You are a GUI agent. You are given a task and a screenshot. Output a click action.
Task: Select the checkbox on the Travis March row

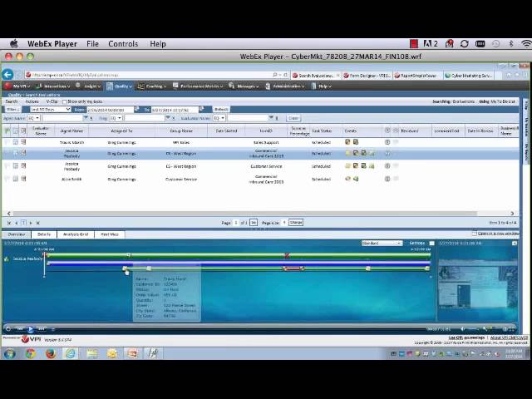tap(7, 142)
